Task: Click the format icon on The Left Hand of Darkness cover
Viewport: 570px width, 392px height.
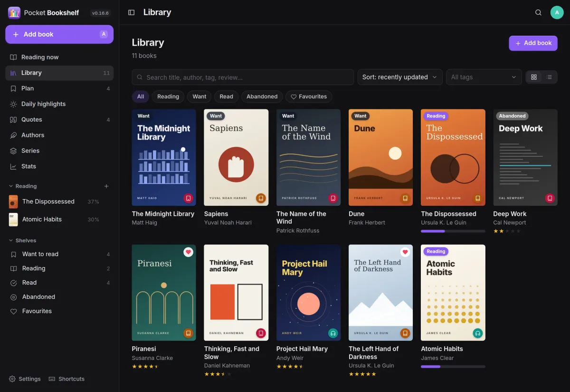Action: [405, 333]
